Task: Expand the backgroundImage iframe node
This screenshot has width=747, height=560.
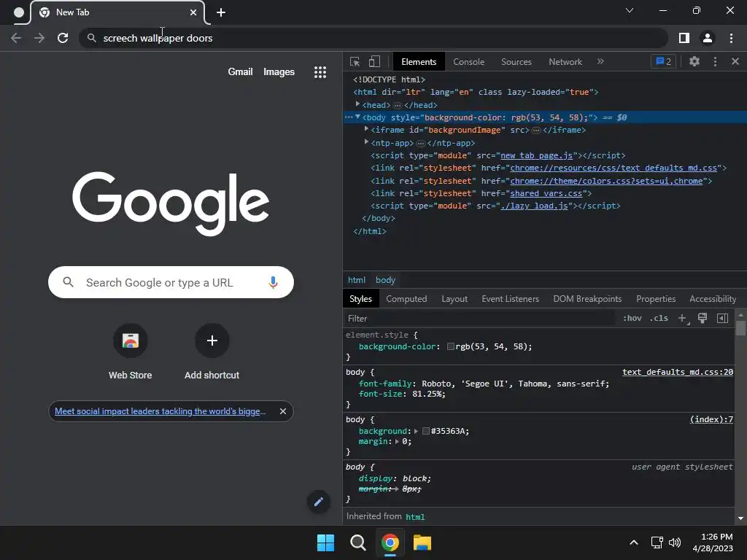Action: click(x=366, y=129)
